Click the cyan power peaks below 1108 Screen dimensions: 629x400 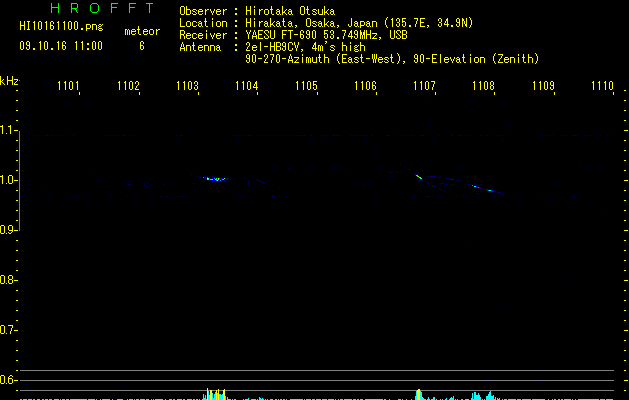click(483, 396)
